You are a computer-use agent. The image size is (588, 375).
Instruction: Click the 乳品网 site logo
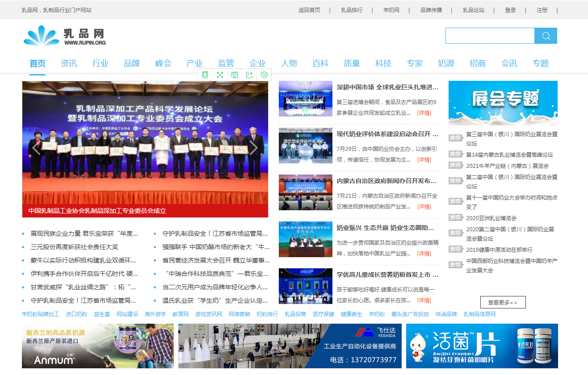click(x=65, y=36)
